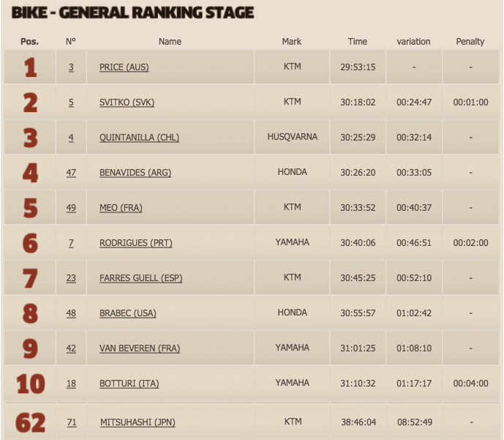Click bike number 47 link
Screen dimensions: 504x440
pos(71,173)
